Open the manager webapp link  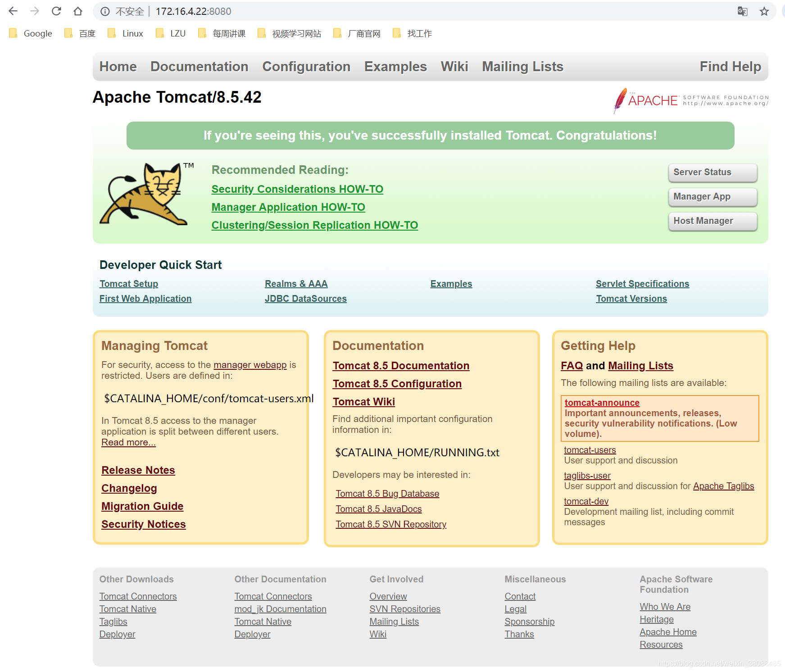[x=250, y=365]
